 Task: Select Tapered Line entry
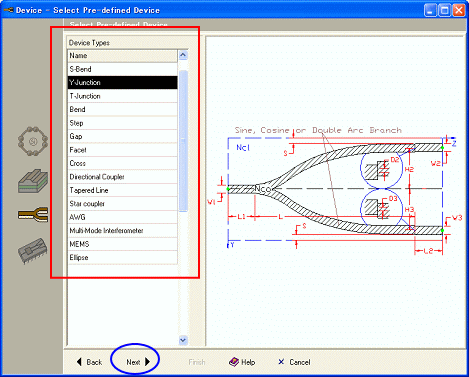pos(122,190)
